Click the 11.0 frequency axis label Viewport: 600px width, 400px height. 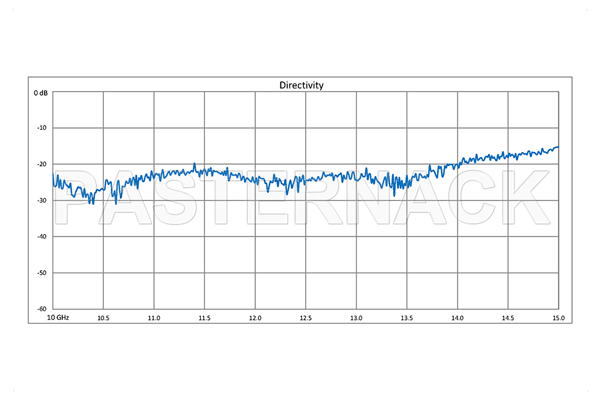[154, 318]
